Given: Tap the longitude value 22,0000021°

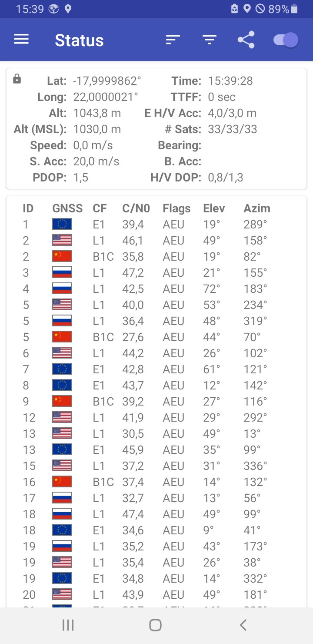Looking at the screenshot, I should 106,97.
